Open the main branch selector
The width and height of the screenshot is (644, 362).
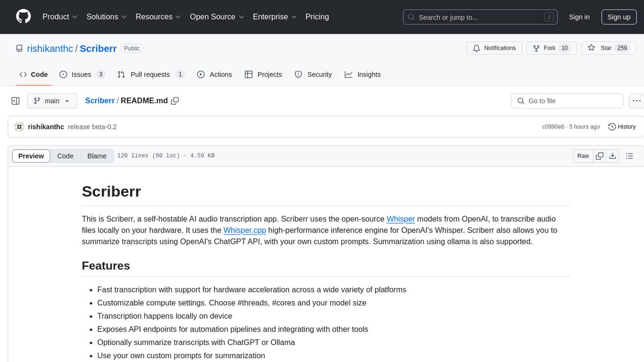point(52,101)
